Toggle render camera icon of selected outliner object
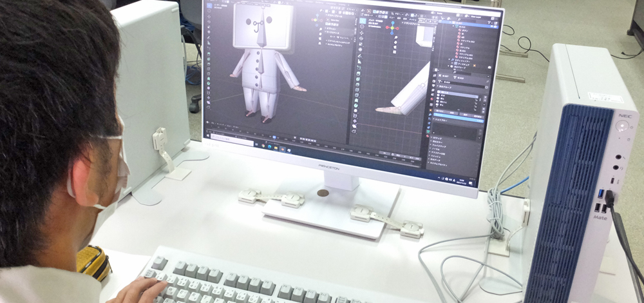This screenshot has height=303, width=644. pyautogui.click(x=495, y=26)
